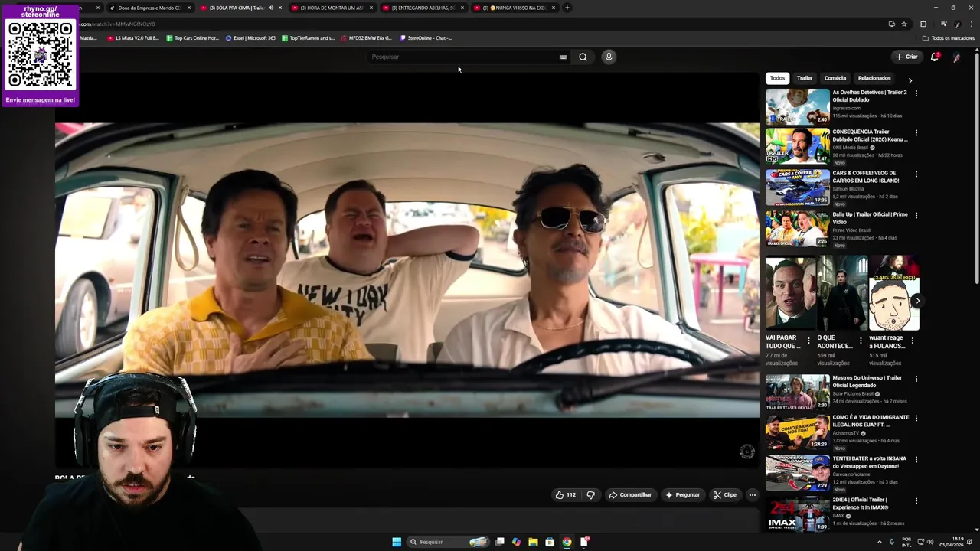Click the YouTube search magnifier button

point(583,57)
